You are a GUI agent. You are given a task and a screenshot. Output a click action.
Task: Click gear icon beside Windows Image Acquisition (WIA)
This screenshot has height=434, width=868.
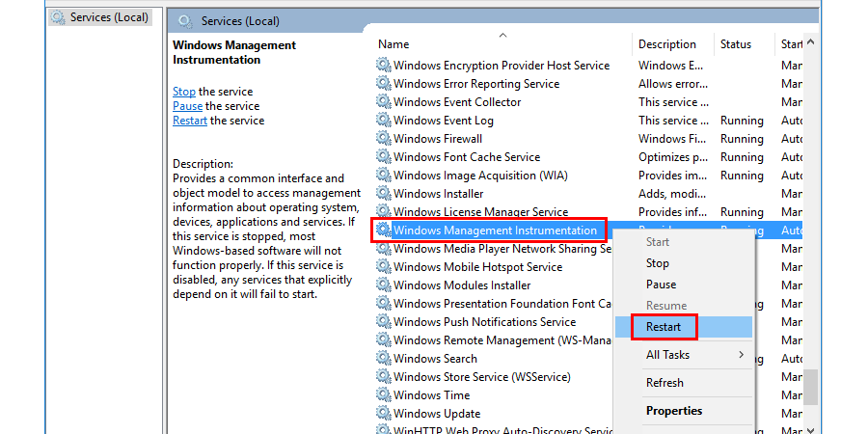click(383, 175)
